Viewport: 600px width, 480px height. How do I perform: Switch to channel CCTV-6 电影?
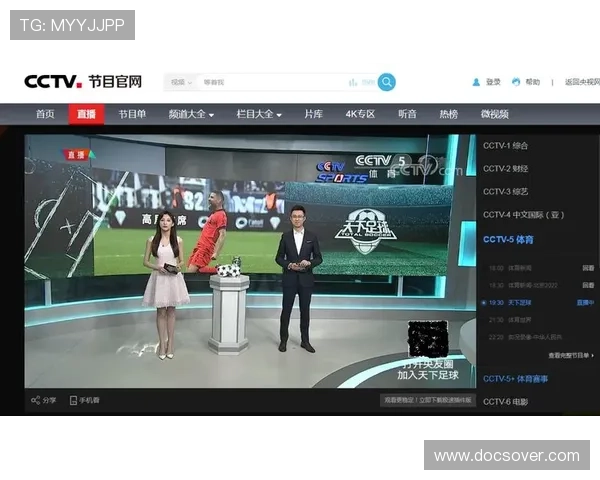505,402
